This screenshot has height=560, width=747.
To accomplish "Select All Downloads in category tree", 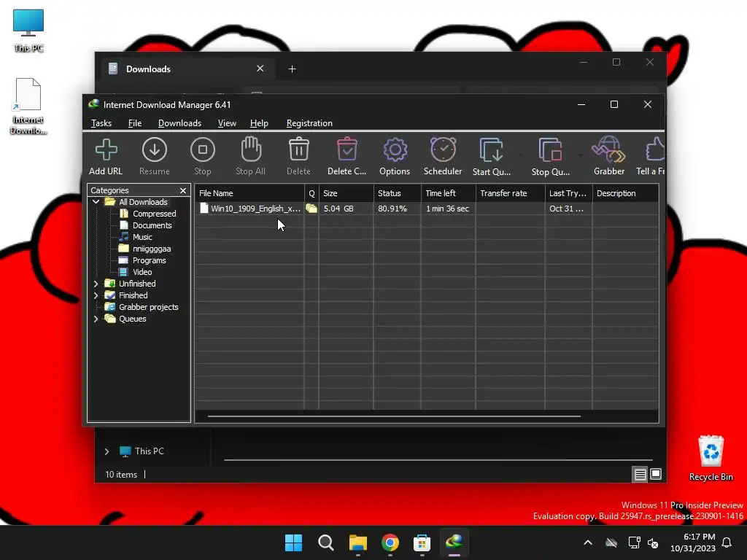I will coord(143,202).
